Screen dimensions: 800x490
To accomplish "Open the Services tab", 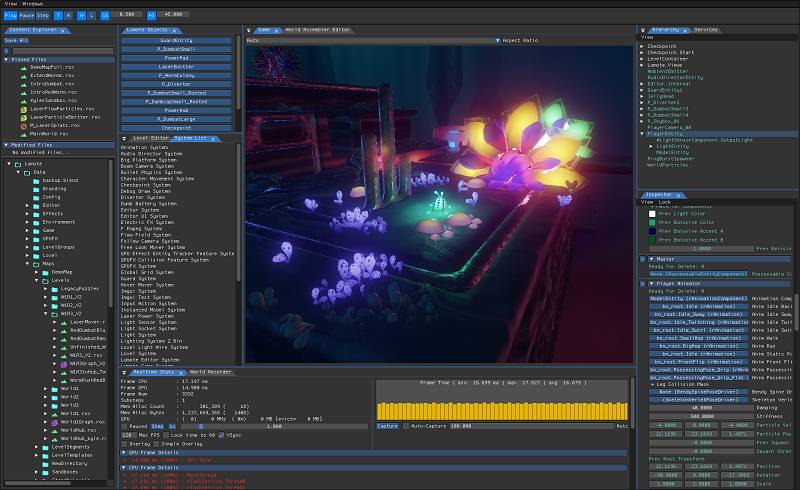I will 706,30.
